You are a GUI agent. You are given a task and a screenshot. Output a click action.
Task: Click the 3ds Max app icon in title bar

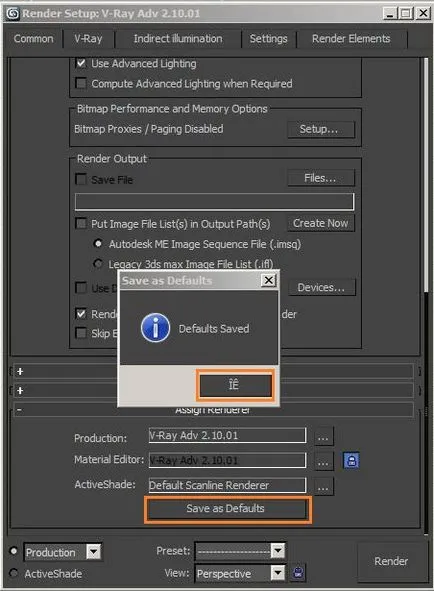click(12, 14)
